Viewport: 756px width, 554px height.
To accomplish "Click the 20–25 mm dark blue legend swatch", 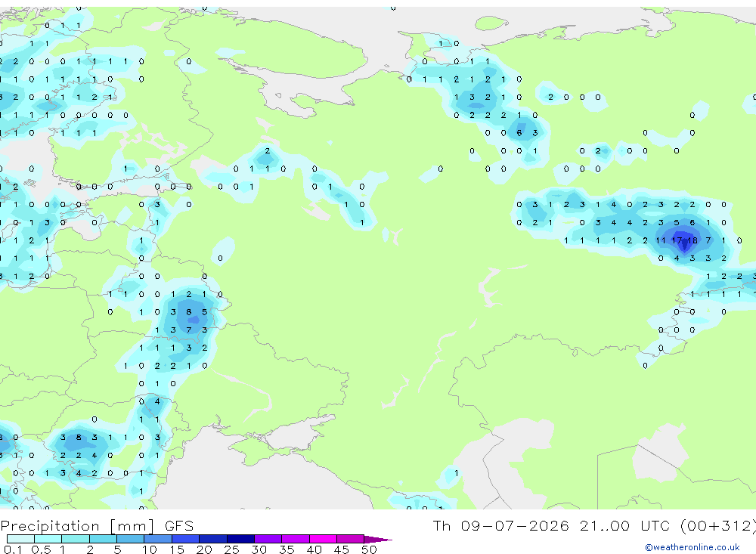I will [x=212, y=539].
